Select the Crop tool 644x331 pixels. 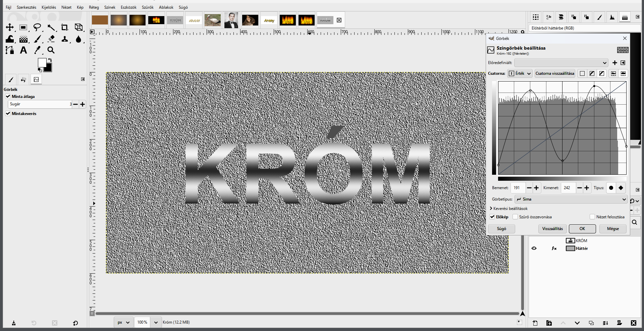(64, 27)
